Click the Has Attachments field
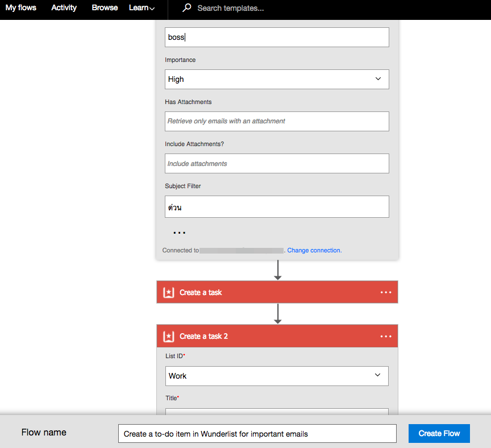This screenshot has width=491, height=448. tap(277, 121)
